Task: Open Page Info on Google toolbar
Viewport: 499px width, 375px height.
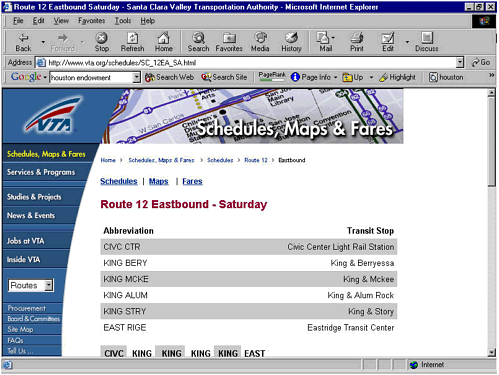Action: (311, 77)
